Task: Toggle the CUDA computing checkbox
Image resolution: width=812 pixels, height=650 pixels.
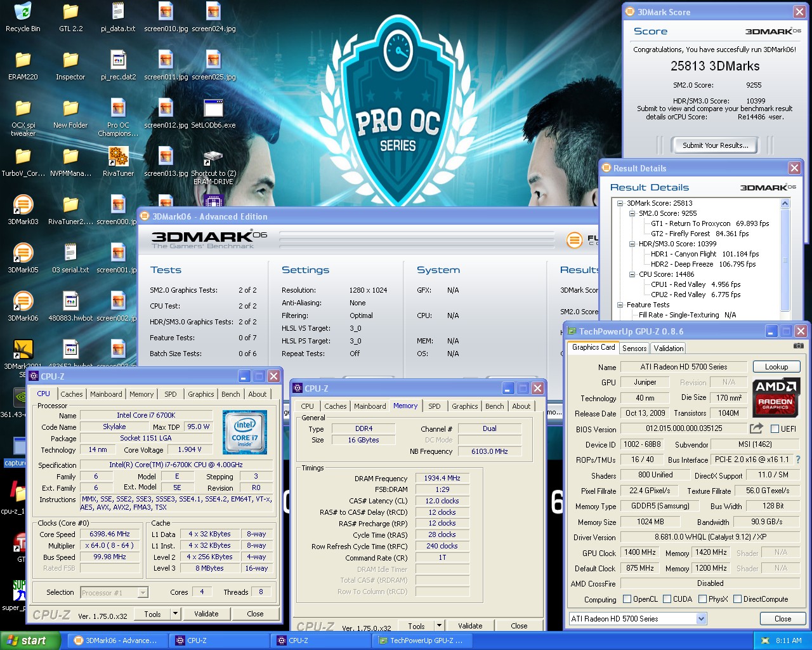Action: 667,599
